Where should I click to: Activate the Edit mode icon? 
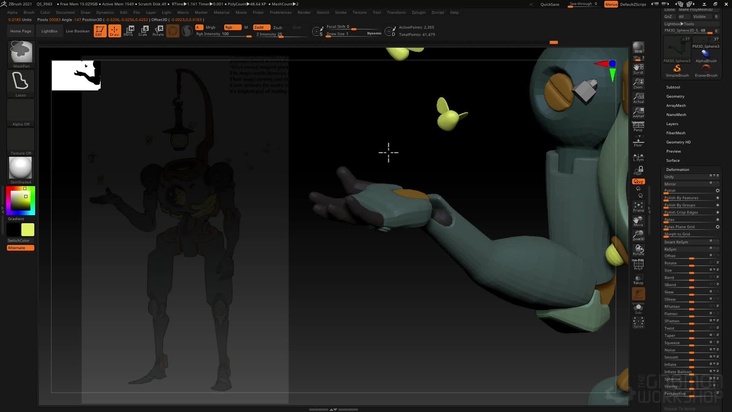(101, 31)
